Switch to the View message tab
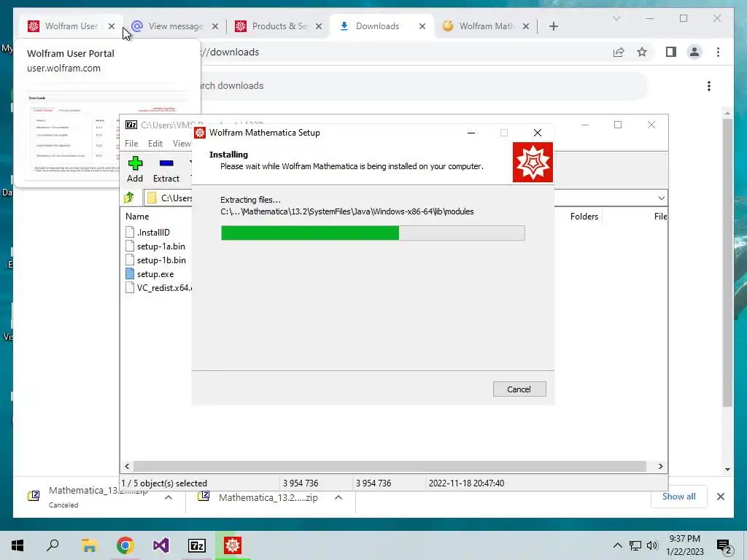747x560 pixels. click(175, 26)
